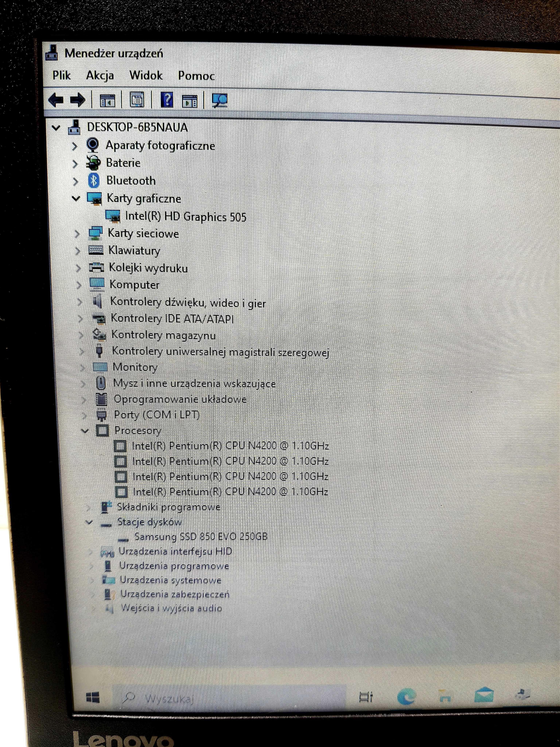560x747 pixels.
Task: Select Urządzenia interfejsu HID category
Action: click(176, 551)
